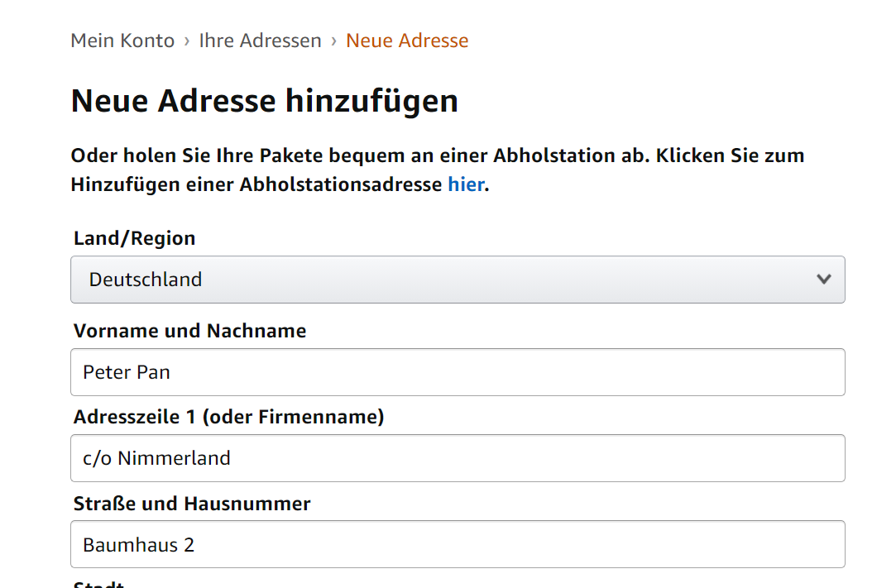Click the "Vorname und Nachname" label
Screen dimensions: 896x588
(189, 330)
